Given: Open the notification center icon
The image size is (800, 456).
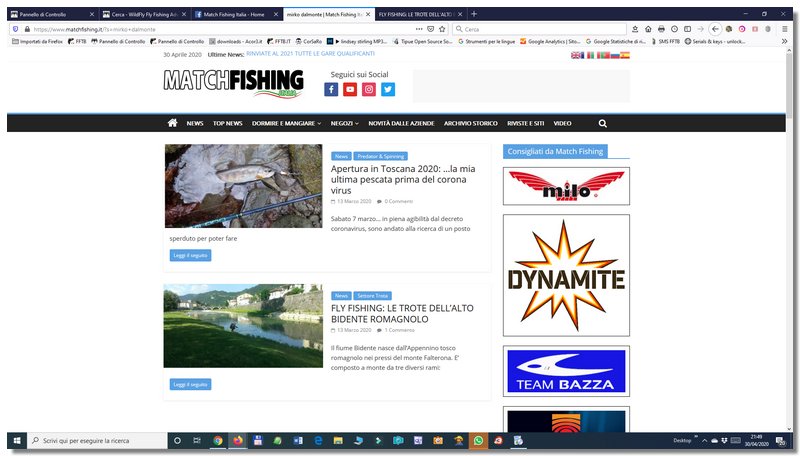Looking at the screenshot, I should tap(780, 441).
